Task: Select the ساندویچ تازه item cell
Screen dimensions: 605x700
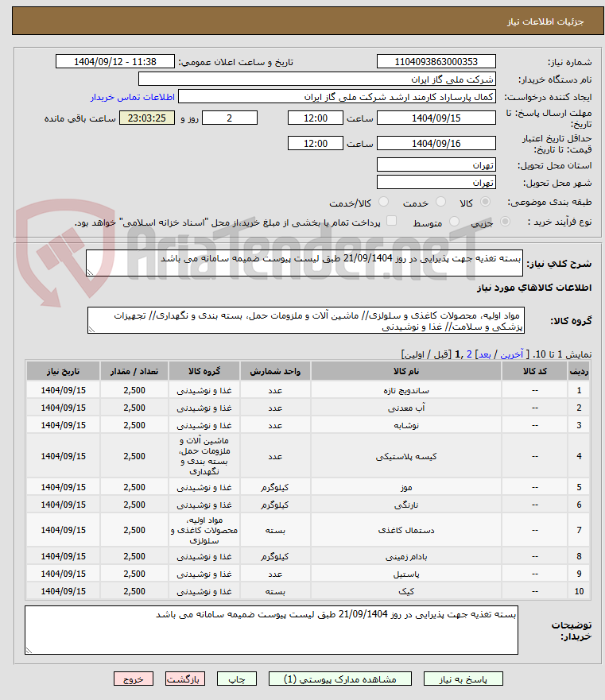Action: (x=406, y=390)
